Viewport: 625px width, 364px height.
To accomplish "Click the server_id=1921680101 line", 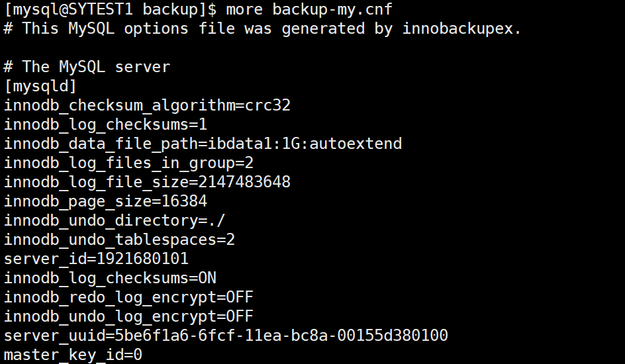I will click(x=96, y=259).
